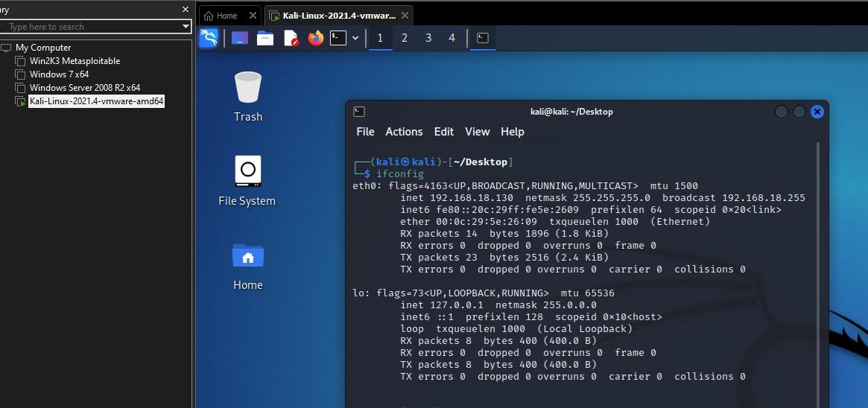
Task: Open the Trash desktop icon
Action: click(x=248, y=96)
